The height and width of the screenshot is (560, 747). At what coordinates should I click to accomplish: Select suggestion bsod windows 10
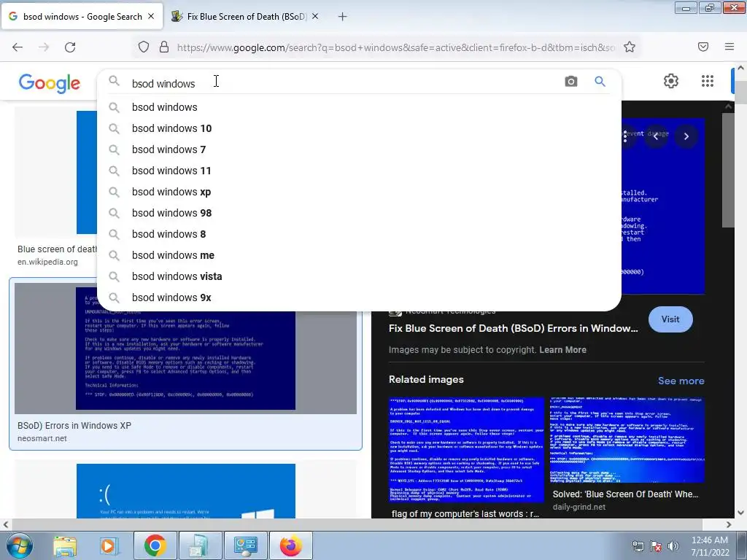(359, 128)
